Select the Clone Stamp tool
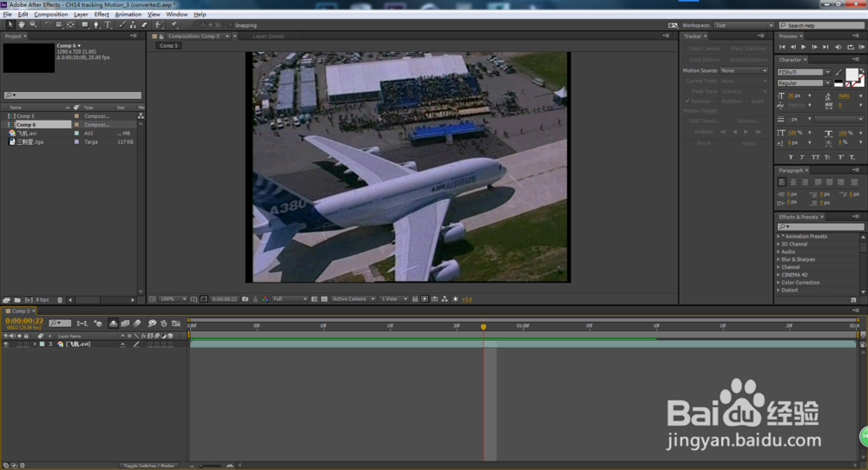Screen dimensions: 868x470 (x=133, y=25)
